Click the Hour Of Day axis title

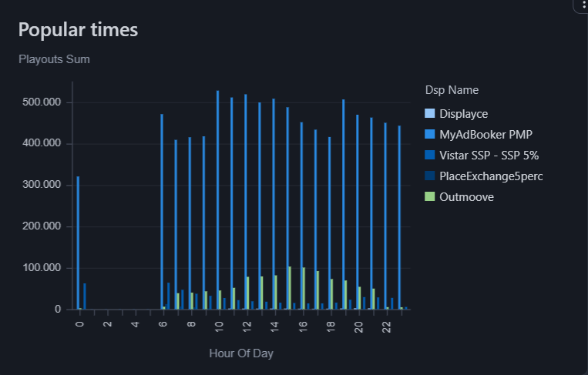pos(240,353)
